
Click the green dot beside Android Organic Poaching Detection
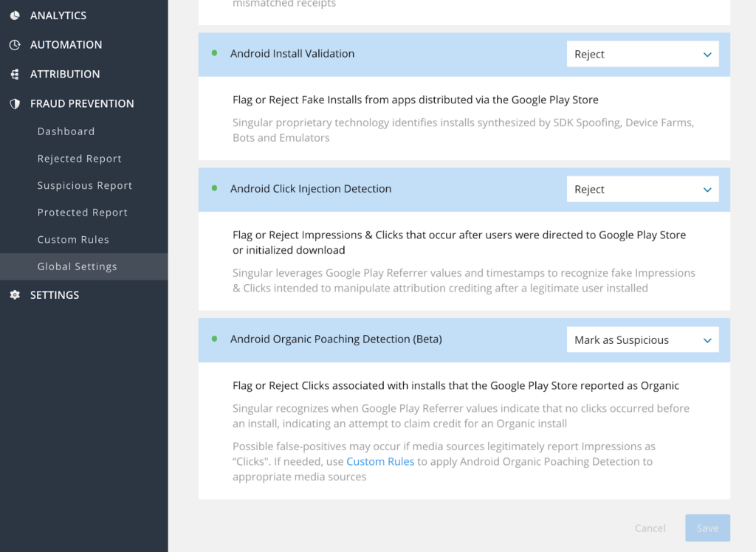coord(214,339)
